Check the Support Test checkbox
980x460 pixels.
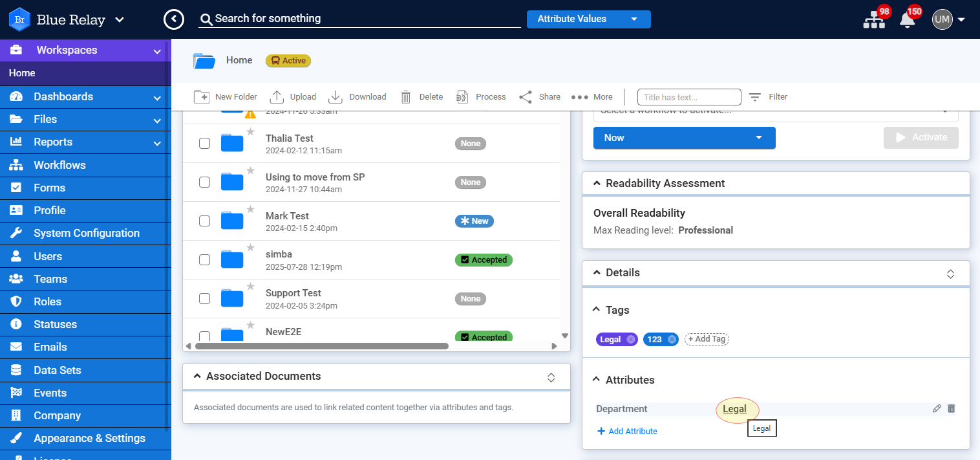tap(204, 299)
